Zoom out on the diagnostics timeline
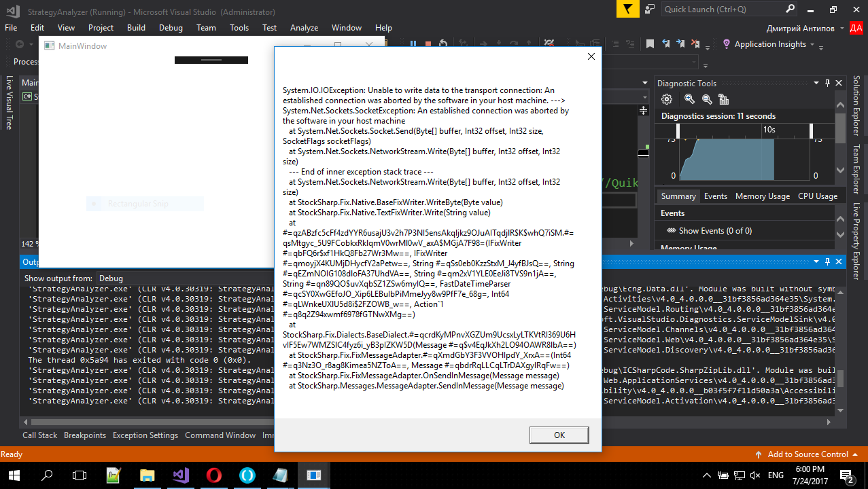Image resolution: width=868 pixels, height=489 pixels. (706, 99)
